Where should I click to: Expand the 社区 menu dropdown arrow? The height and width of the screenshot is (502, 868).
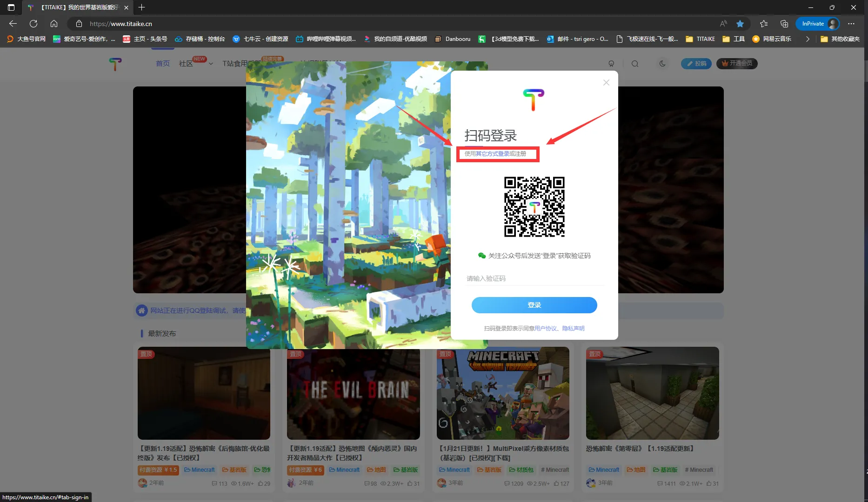(x=211, y=64)
